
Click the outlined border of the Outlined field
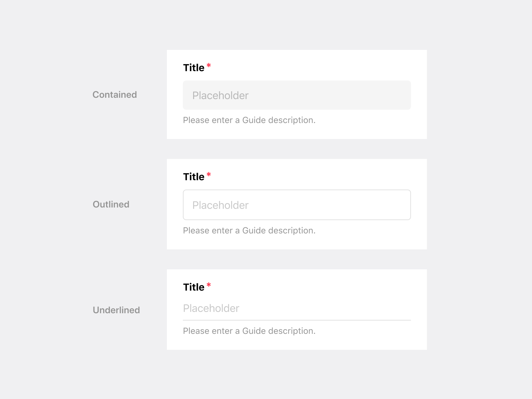tap(296, 191)
